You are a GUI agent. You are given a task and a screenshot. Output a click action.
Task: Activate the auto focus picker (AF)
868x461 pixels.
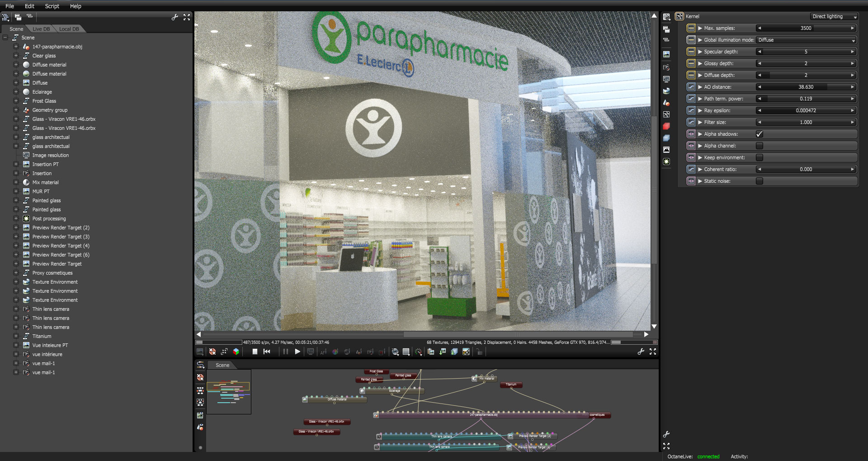tap(324, 352)
